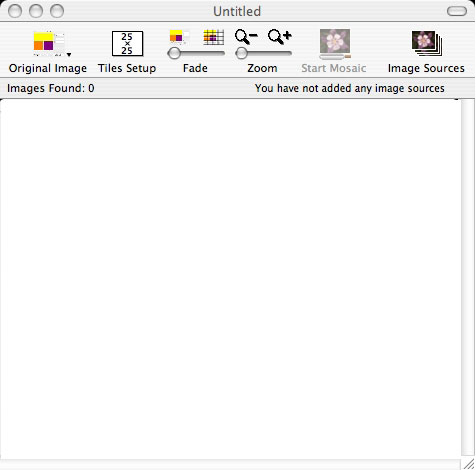The image size is (476, 470).
Task: Open the Original Image chooser icon
Action: coord(49,44)
